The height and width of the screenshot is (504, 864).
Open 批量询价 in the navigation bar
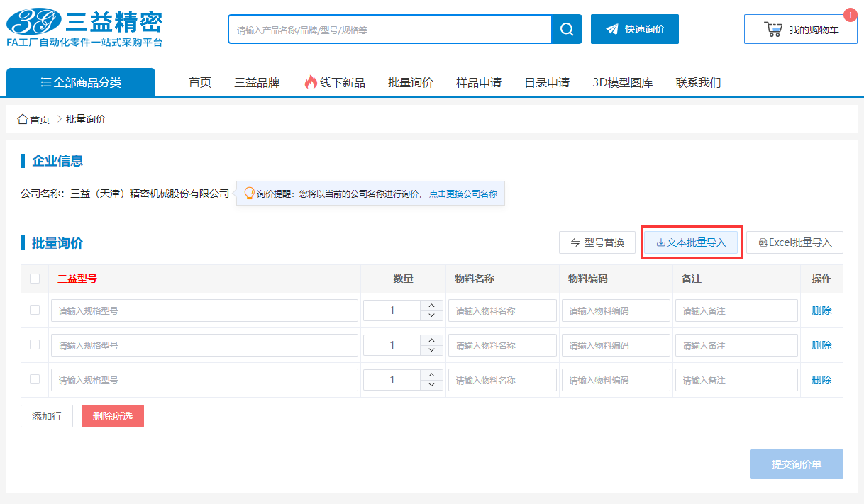pyautogui.click(x=411, y=83)
